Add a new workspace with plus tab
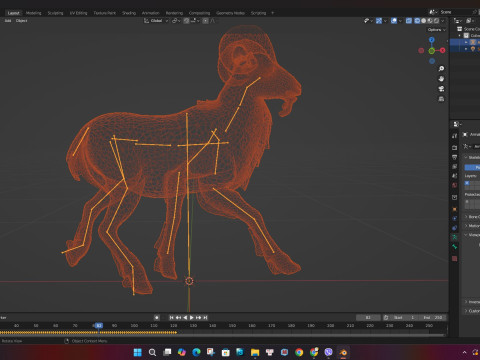This screenshot has height=360, width=480. coord(272,13)
